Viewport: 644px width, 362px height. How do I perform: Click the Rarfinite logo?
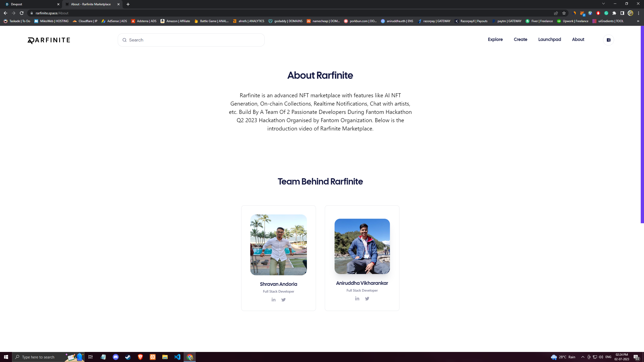pos(49,40)
